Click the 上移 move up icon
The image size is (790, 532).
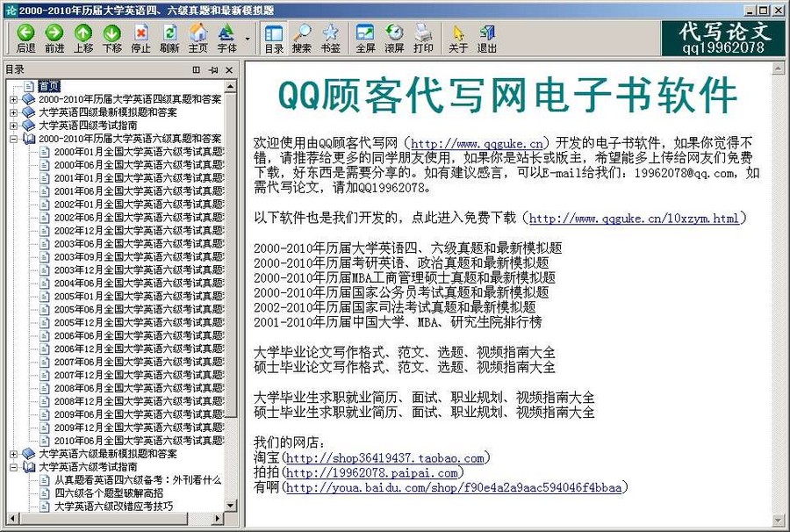click(83, 39)
